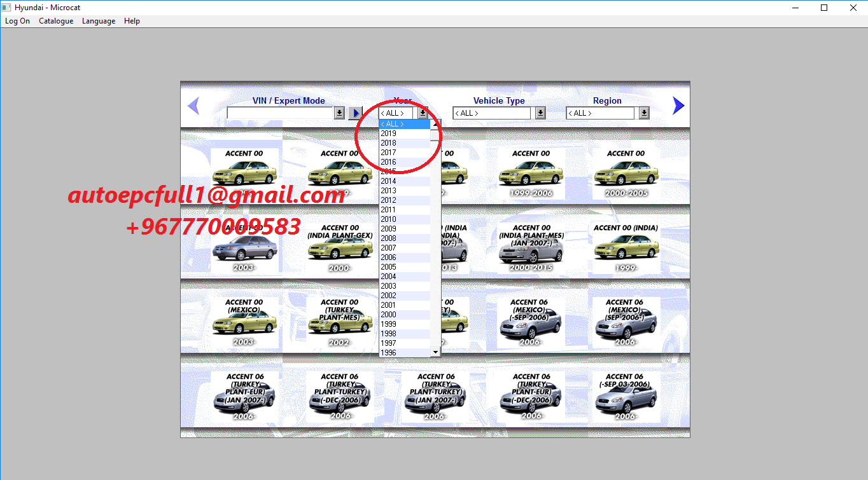Choose ACCENT 06 (MEXICO) (-SEP 2006) vehicle
The height and width of the screenshot is (480, 868).
[x=531, y=322]
